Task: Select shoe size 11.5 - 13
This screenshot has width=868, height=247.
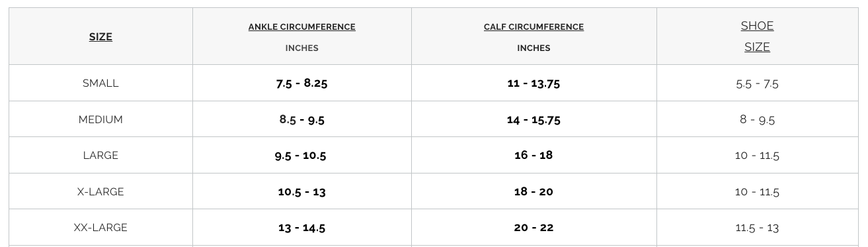Action: (757, 228)
